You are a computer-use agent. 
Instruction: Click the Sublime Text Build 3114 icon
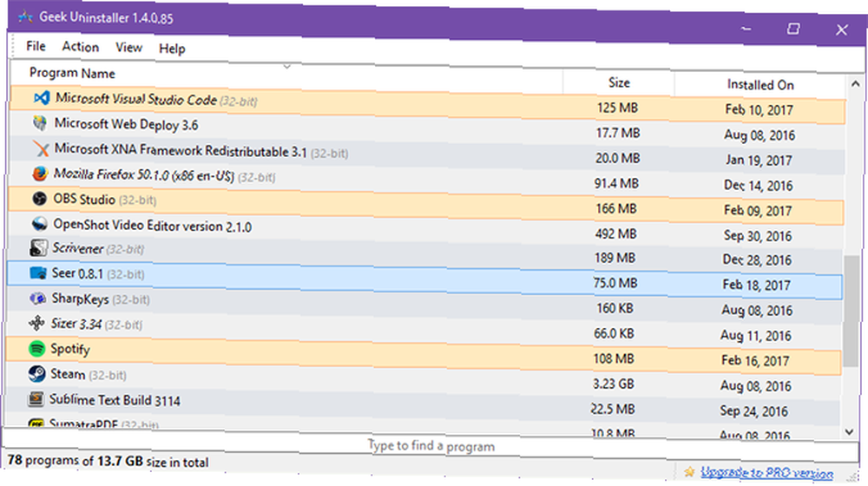[36, 399]
